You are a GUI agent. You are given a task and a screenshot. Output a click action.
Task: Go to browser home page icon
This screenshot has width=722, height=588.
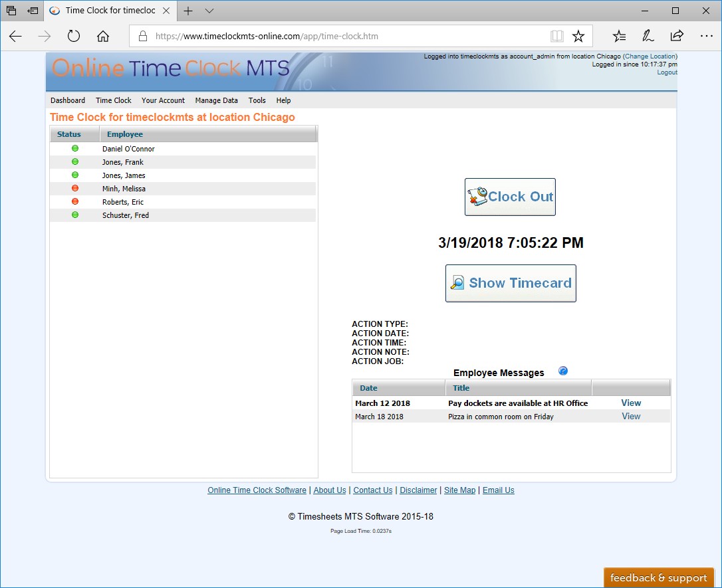pyautogui.click(x=102, y=36)
